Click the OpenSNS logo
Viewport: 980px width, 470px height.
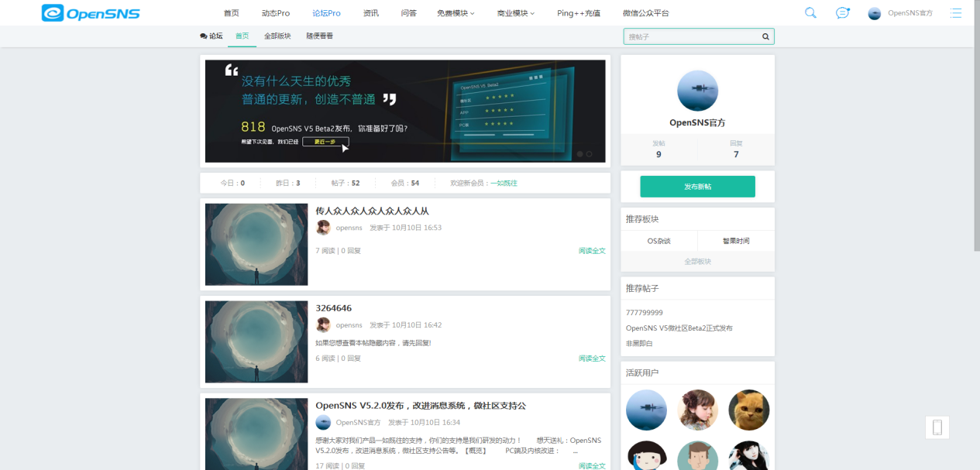tap(91, 13)
